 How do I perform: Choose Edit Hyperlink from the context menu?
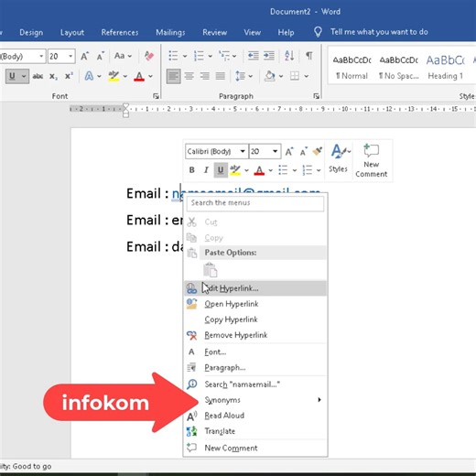tap(255, 288)
